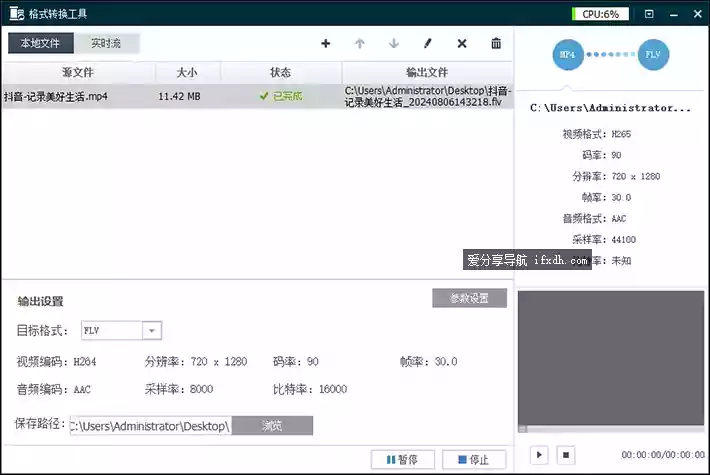
Task: Click the 保存路径 path input field
Action: [150, 426]
